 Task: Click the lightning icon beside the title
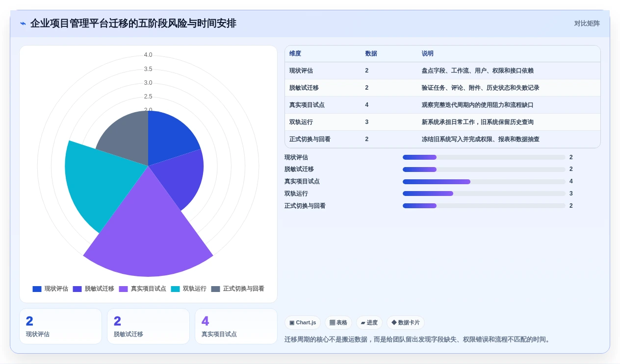click(x=23, y=24)
